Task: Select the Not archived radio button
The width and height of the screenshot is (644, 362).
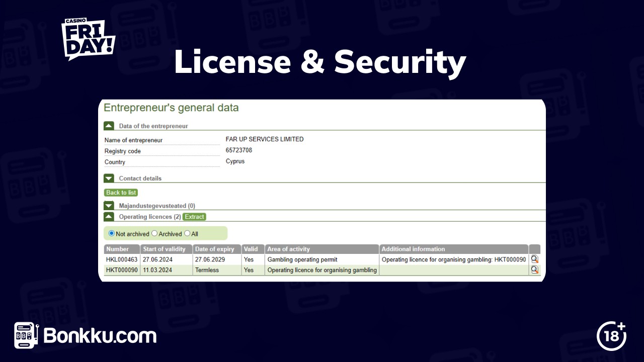Action: point(112,233)
